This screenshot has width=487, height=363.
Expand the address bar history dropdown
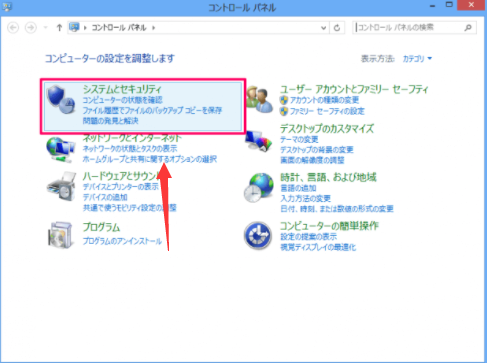pos(323,28)
